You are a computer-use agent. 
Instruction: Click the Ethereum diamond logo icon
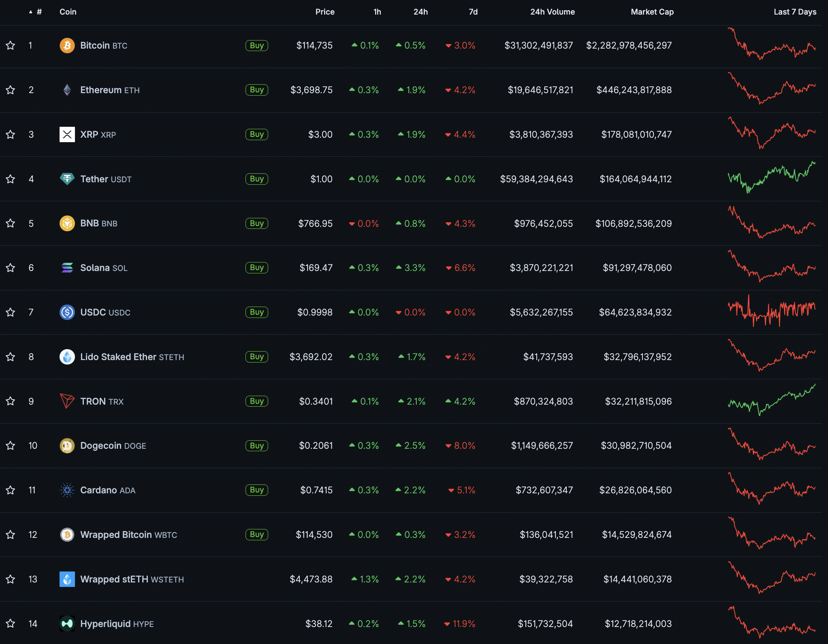[x=67, y=90]
